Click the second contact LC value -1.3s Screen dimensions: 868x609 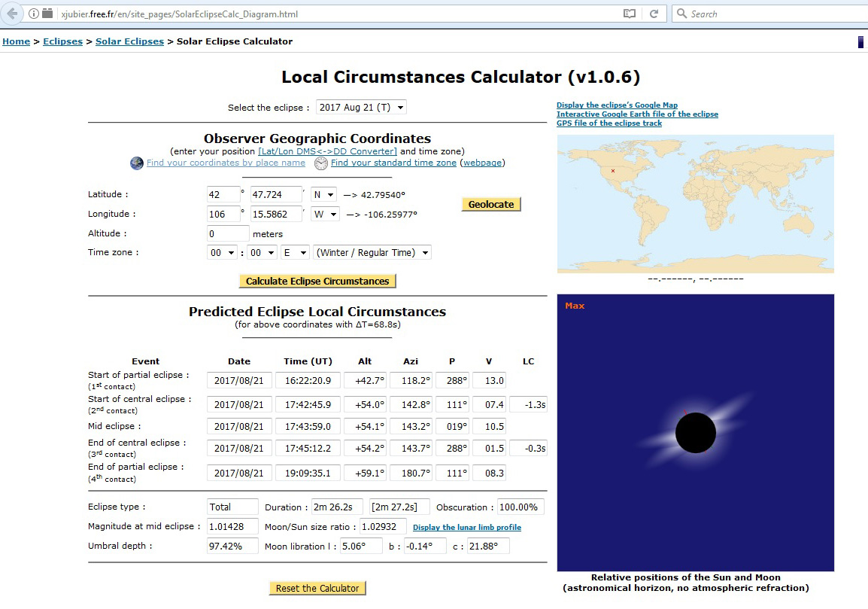(x=528, y=404)
